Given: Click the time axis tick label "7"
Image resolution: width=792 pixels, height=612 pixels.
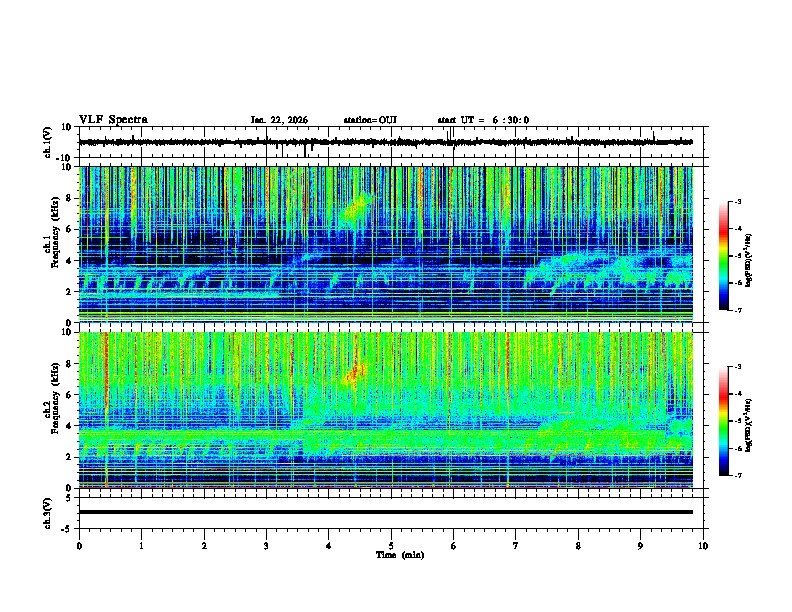Looking at the screenshot, I should pos(516,546).
